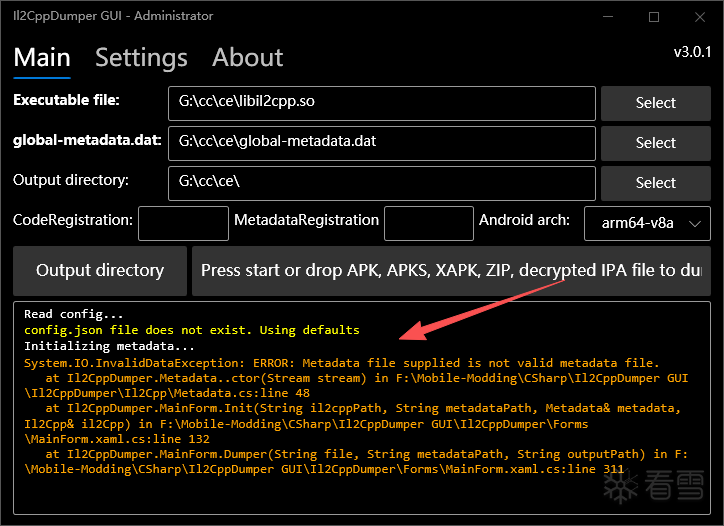Open the About tab
Screen dimensions: 724x526
coord(248,58)
